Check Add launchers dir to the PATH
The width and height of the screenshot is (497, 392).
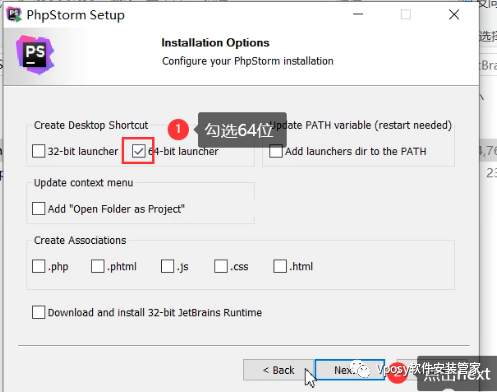[x=276, y=151]
